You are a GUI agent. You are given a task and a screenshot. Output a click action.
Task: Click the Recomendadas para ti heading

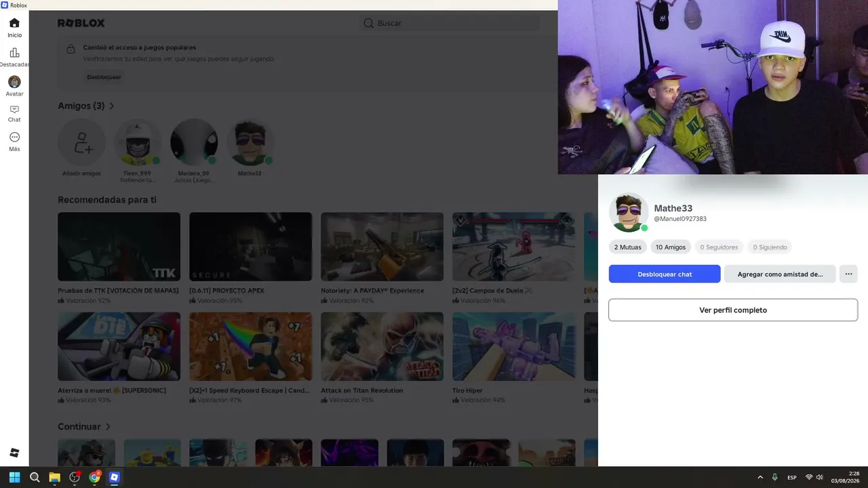(x=107, y=200)
